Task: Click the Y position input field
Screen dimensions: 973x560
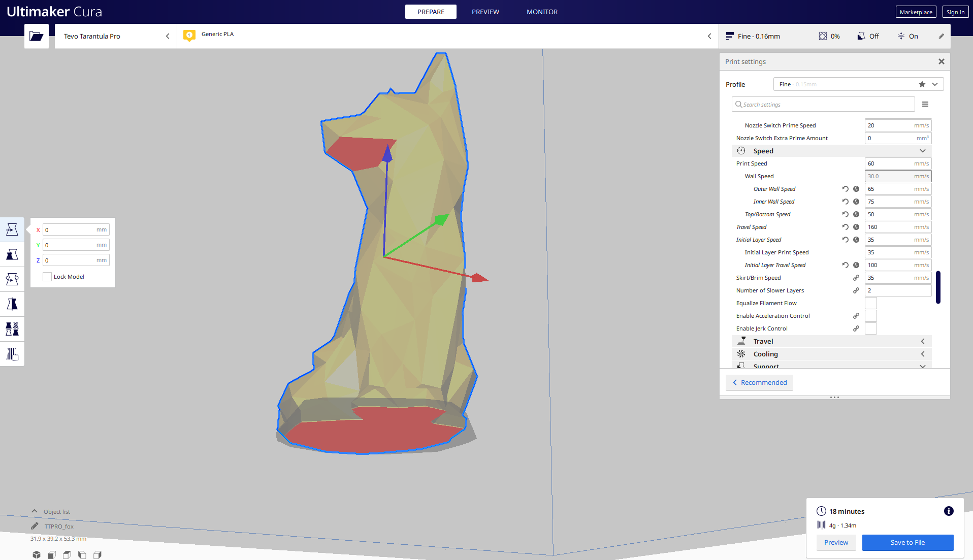Action: tap(76, 245)
